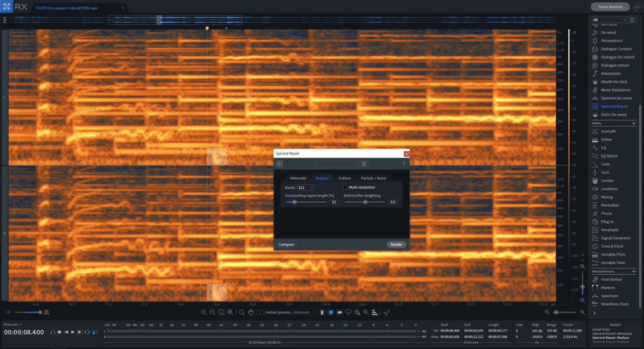This screenshot has height=349, width=644.
Task: Open the Loudness utility
Action: pos(609,189)
